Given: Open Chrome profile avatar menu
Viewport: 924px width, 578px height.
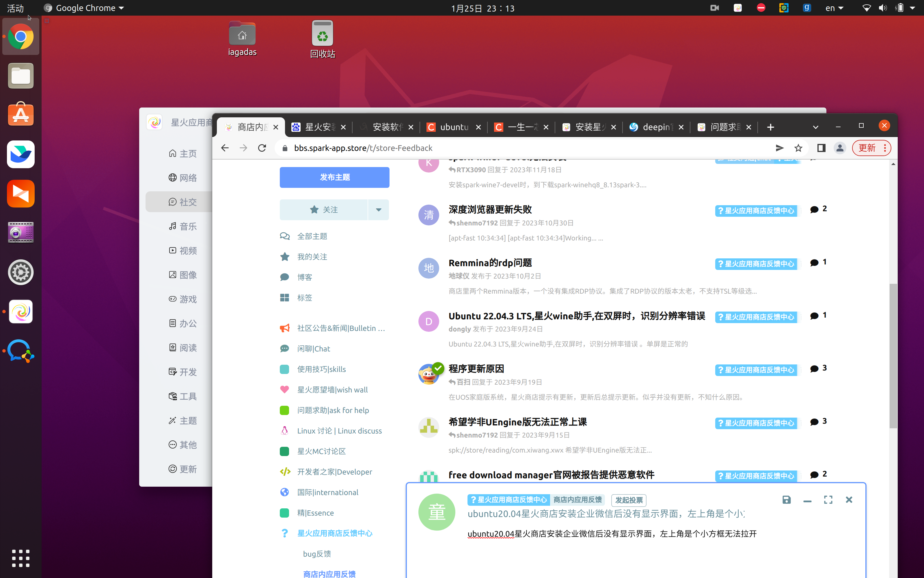Looking at the screenshot, I should [840, 148].
